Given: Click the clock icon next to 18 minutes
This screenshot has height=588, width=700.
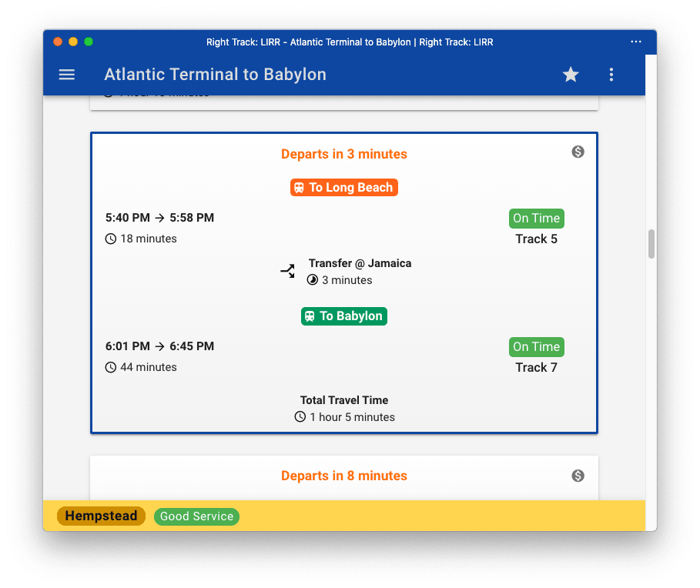Looking at the screenshot, I should pos(109,239).
